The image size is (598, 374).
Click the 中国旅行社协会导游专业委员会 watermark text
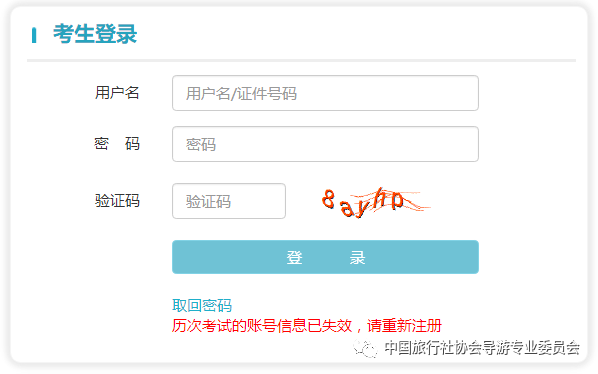click(x=482, y=348)
